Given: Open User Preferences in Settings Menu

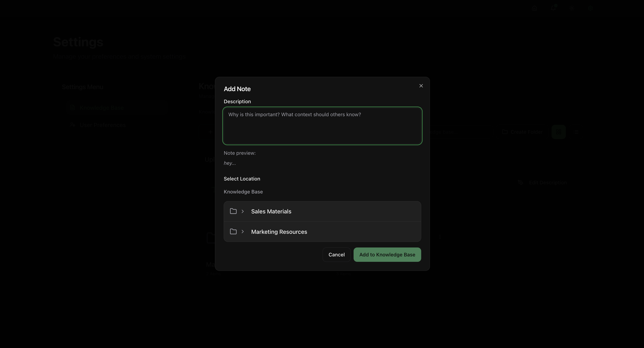Looking at the screenshot, I should click(x=103, y=125).
